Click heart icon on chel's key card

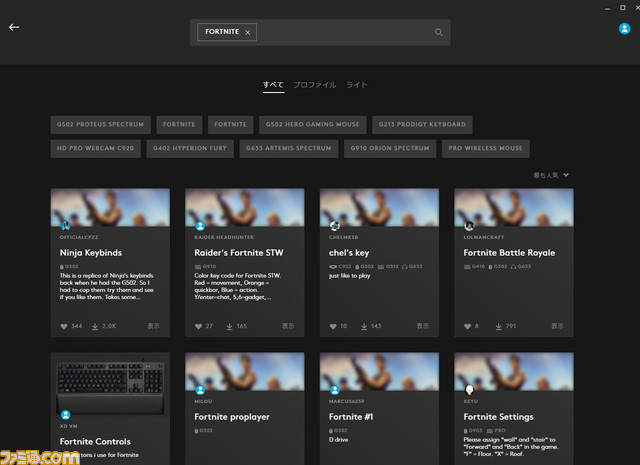pos(334,326)
